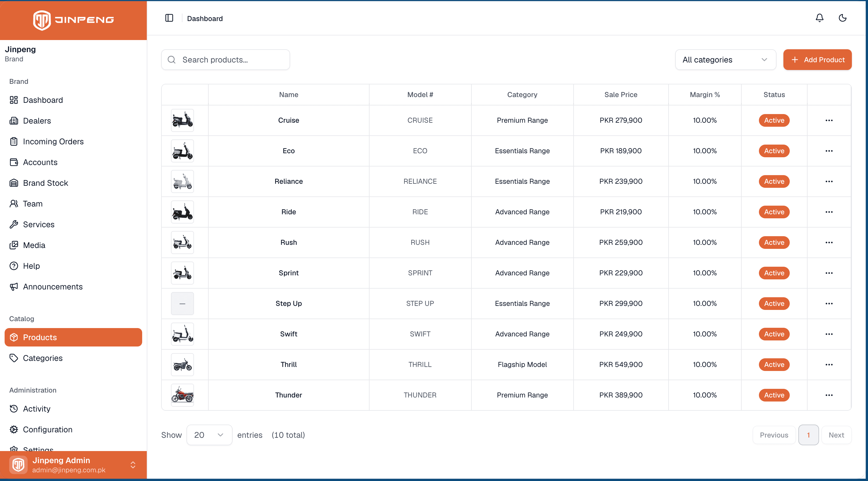The image size is (868, 481).
Task: Click the PKR 549,900 price cell
Action: pos(621,365)
